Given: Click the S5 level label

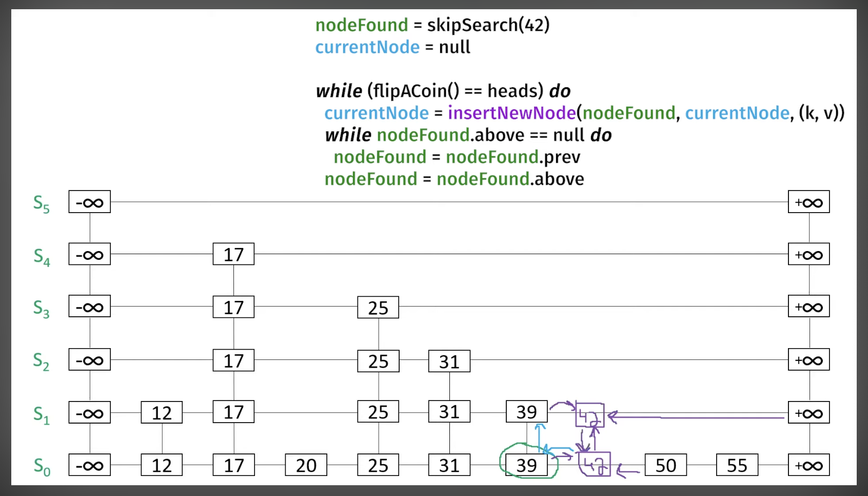Looking at the screenshot, I should [42, 204].
